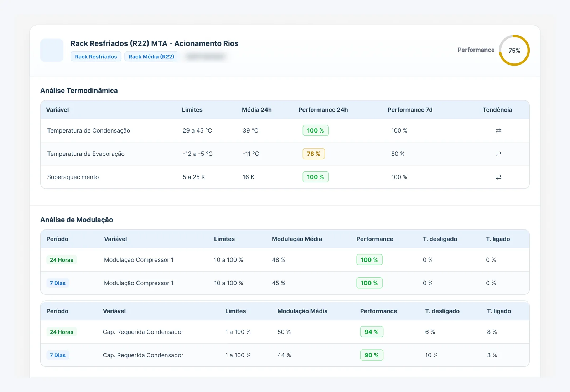Click the title Rack Resfriados (R22) MTA - Acionamento Rios
The image size is (570, 392).
coord(155,43)
